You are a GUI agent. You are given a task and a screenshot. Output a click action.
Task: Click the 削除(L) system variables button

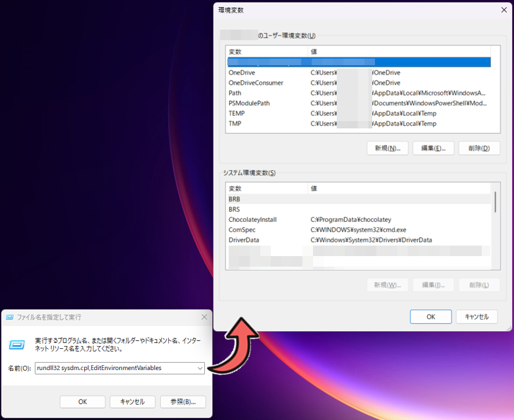479,285
